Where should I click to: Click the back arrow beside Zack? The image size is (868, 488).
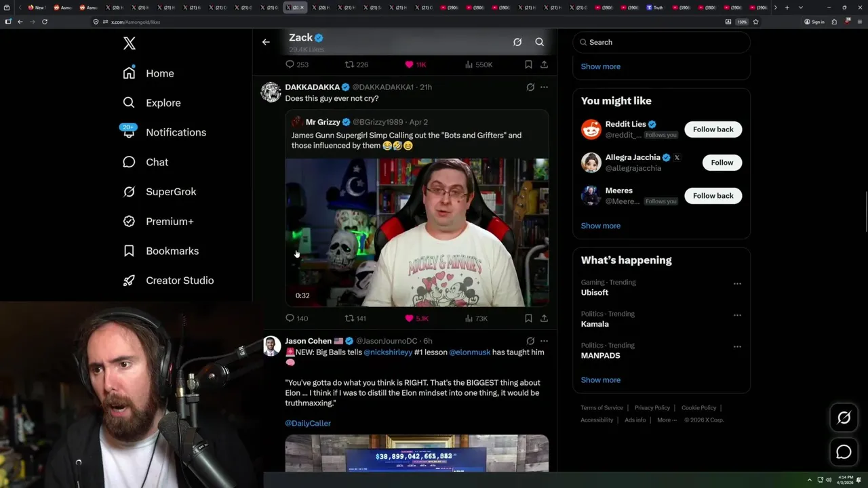(266, 42)
